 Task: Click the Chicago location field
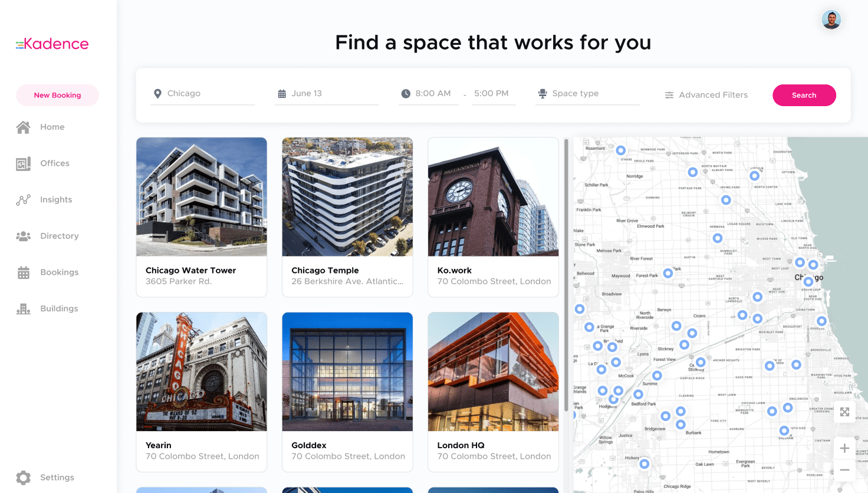202,94
